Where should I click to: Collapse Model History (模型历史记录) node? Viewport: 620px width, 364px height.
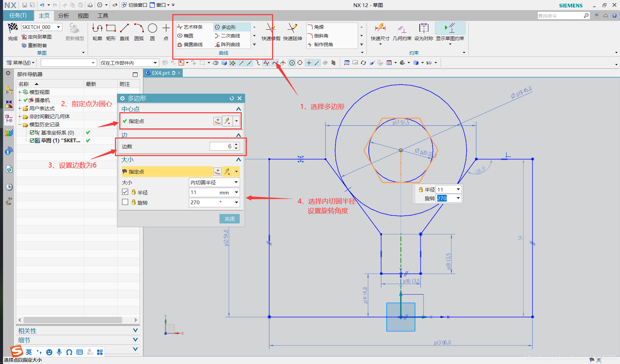[x=20, y=124]
